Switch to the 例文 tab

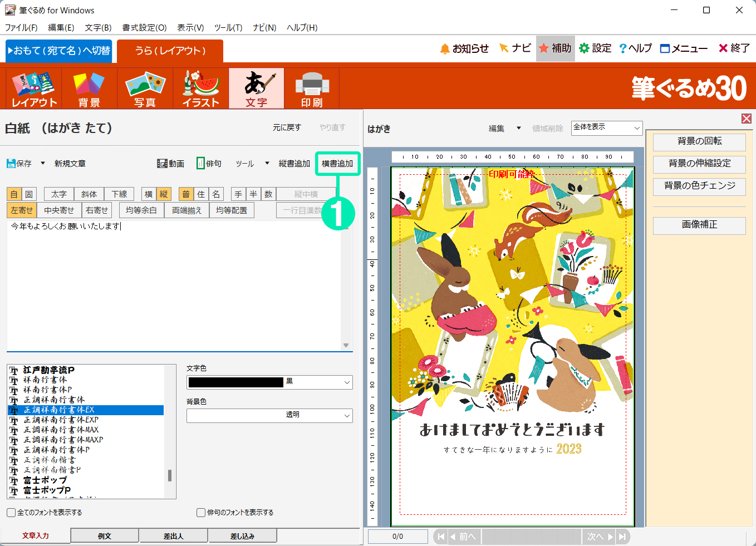(105, 536)
